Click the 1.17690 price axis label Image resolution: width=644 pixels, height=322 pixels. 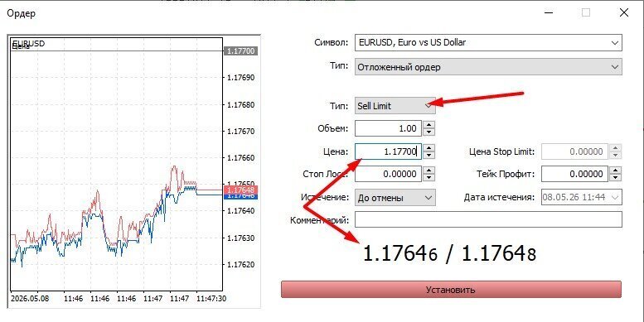(240, 78)
